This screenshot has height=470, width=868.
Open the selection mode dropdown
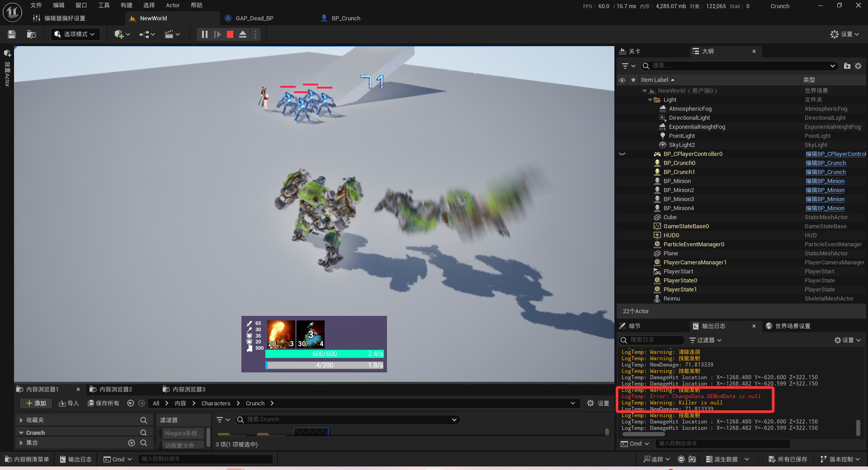[x=75, y=34]
